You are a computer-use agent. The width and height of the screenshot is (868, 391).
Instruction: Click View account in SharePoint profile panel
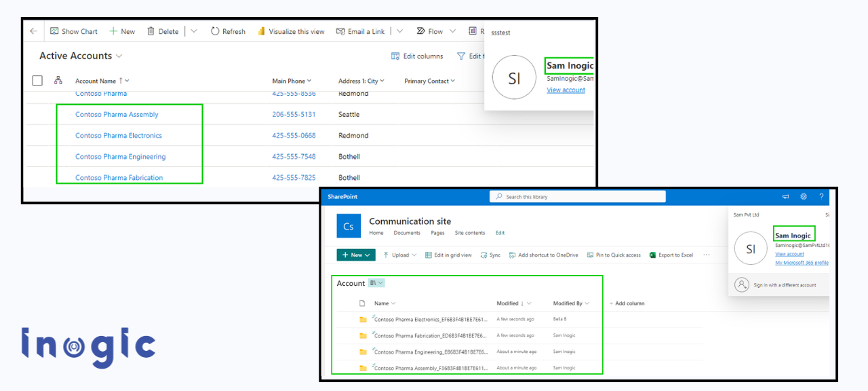(789, 254)
